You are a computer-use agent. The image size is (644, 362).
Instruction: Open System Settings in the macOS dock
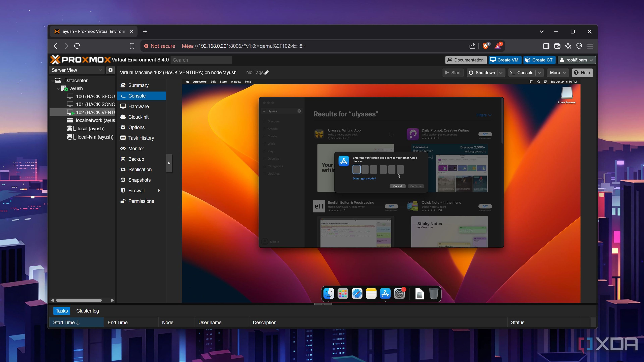[x=399, y=294]
